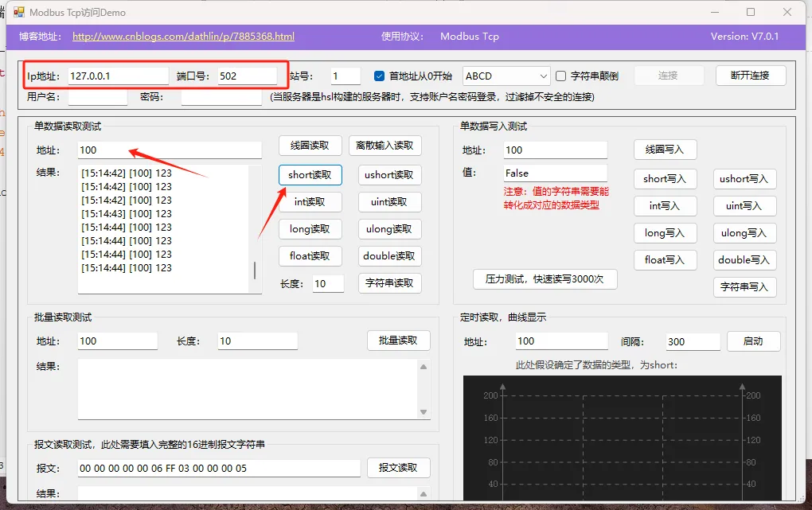The width and height of the screenshot is (812, 510).
Task: Click the Modbus Tcp app icon in title bar
Action: click(19, 12)
